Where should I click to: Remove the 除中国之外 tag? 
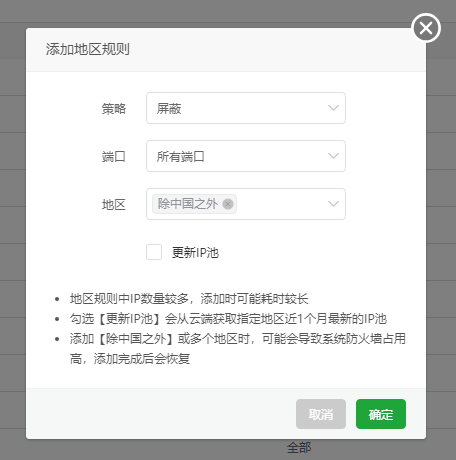pyautogui.click(x=228, y=204)
